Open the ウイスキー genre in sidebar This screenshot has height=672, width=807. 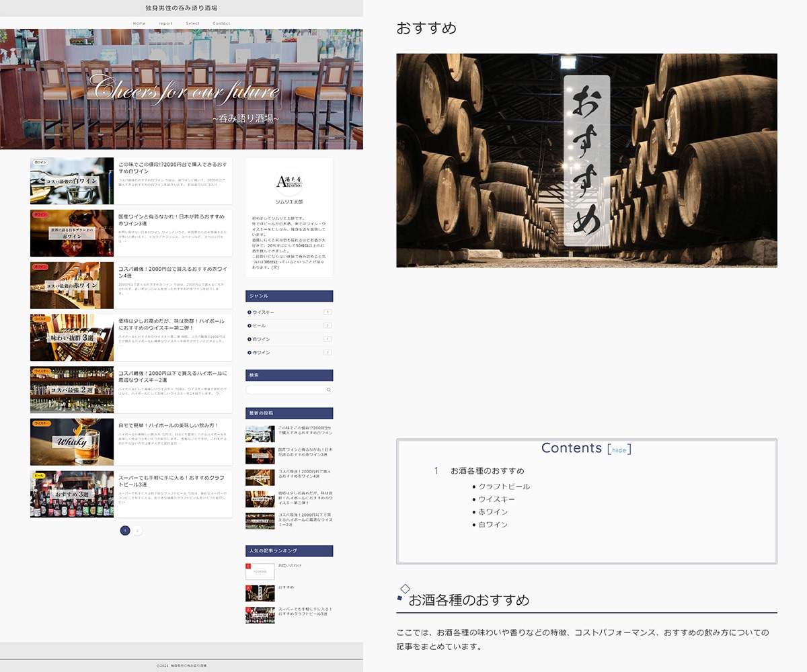(x=289, y=312)
